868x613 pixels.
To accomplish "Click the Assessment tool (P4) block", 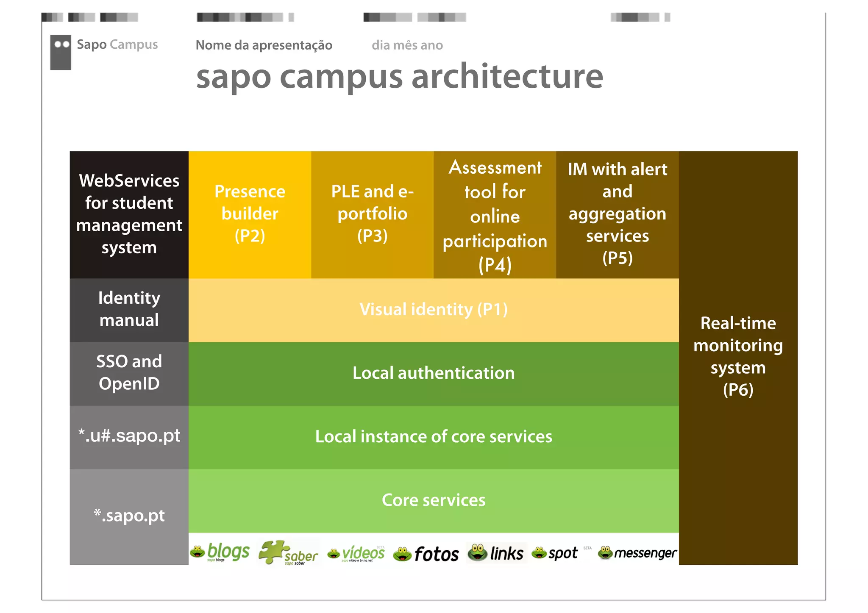I will click(x=495, y=215).
